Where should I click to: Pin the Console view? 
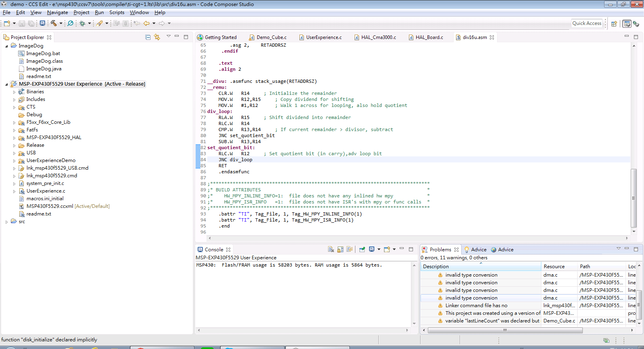point(362,249)
